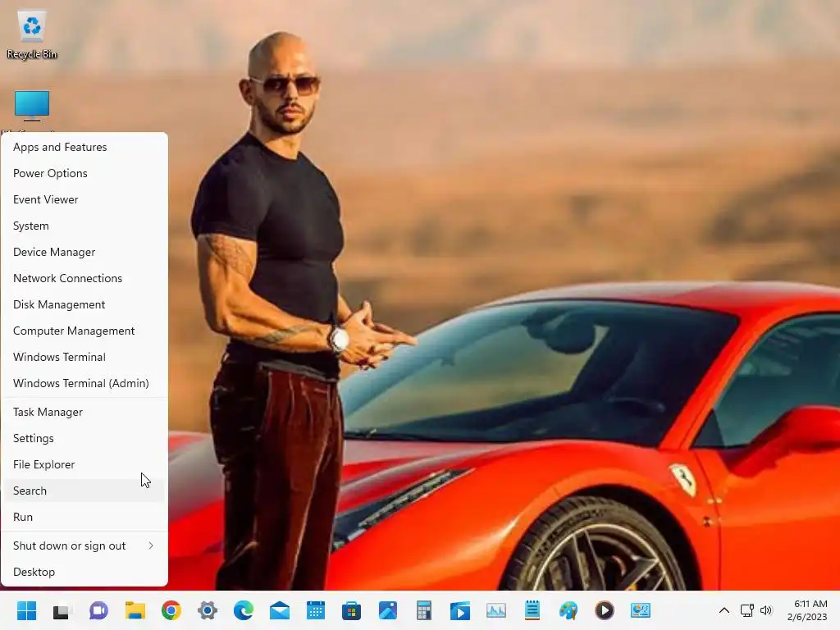Screen dimensions: 840x630
Task: Open the Paint palette icon
Action: (568, 610)
